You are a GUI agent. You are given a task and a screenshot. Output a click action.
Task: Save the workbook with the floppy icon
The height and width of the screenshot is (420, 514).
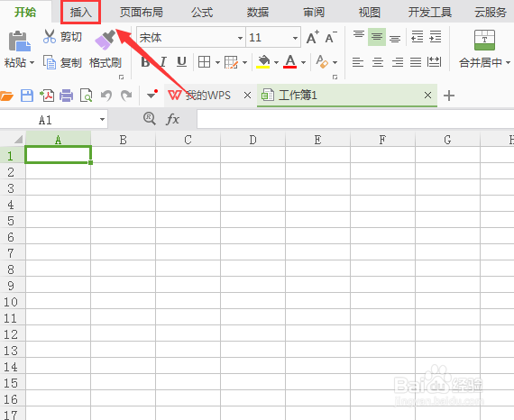tap(27, 96)
